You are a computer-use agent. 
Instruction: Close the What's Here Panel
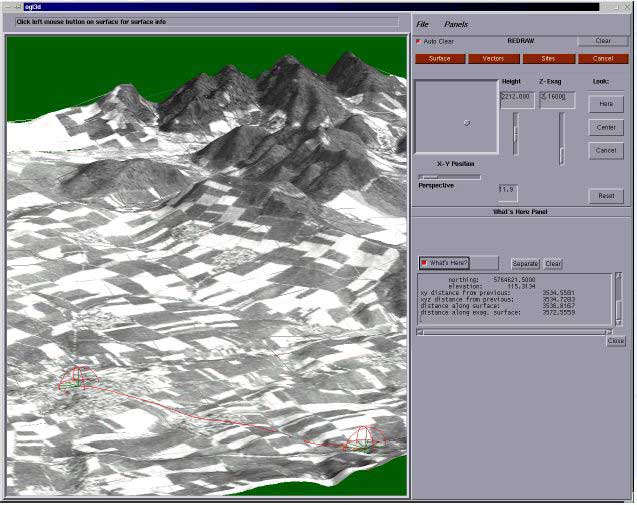(x=615, y=341)
